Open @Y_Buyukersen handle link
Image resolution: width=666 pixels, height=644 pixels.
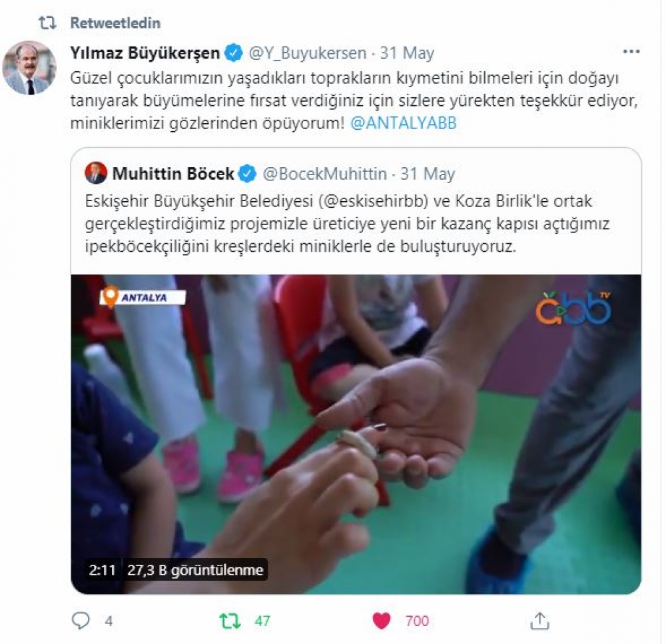[x=307, y=53]
